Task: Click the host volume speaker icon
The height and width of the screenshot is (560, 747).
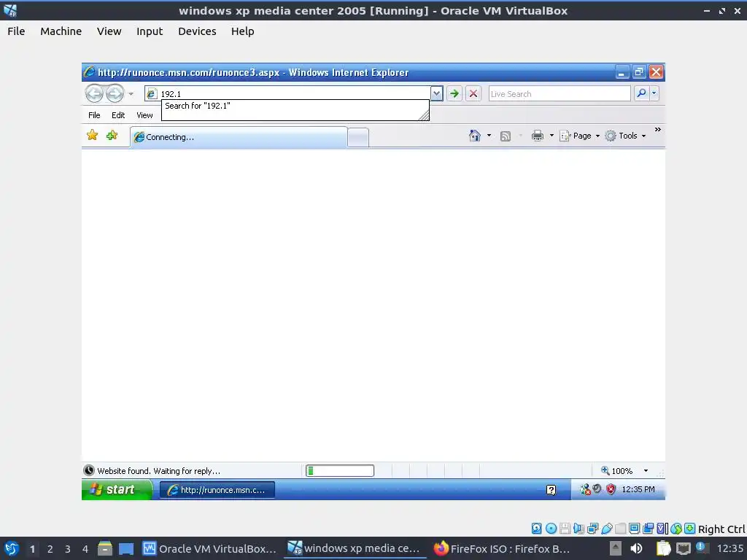Action: click(x=636, y=548)
